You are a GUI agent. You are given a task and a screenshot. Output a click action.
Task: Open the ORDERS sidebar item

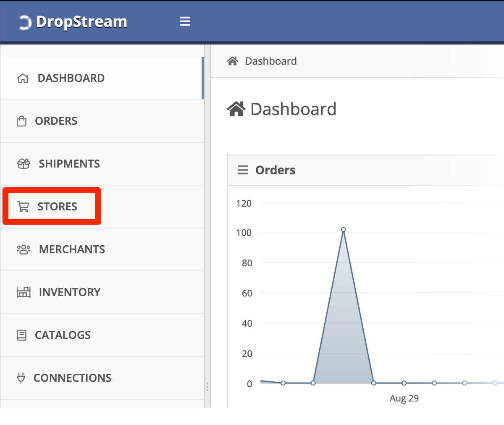coord(102,121)
